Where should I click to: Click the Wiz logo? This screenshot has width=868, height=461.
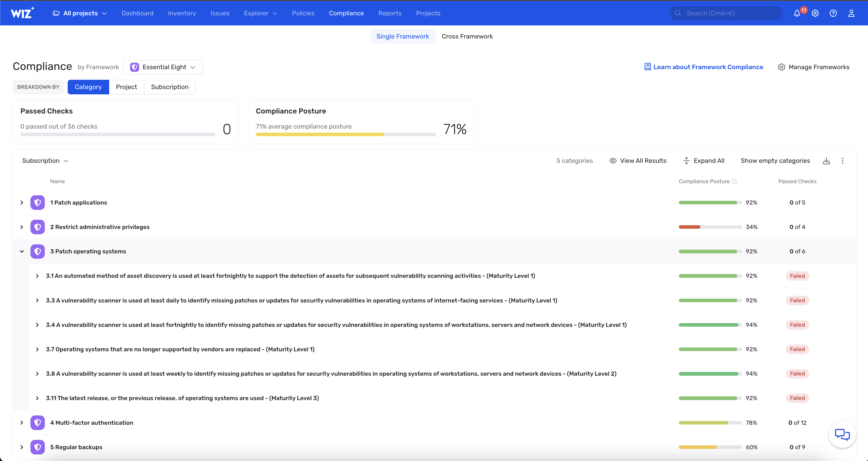point(22,13)
